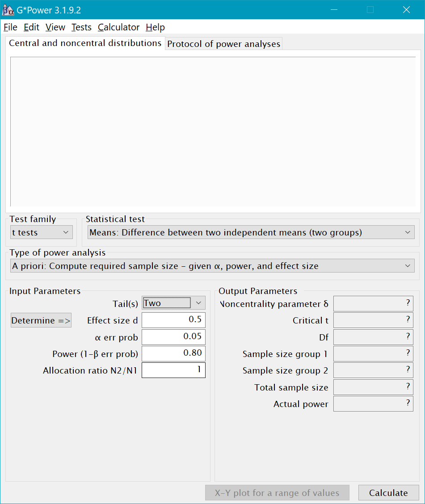
Task: Open the Statistical test dropdown
Action: [x=250, y=232]
